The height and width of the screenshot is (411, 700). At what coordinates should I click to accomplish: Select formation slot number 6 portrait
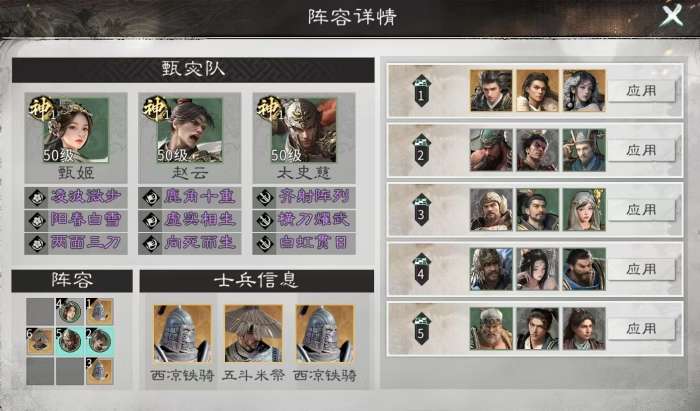pyautogui.click(x=40, y=341)
